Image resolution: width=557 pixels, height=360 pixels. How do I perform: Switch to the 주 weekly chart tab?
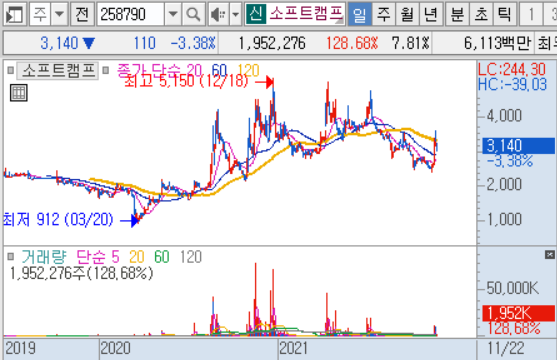(384, 14)
